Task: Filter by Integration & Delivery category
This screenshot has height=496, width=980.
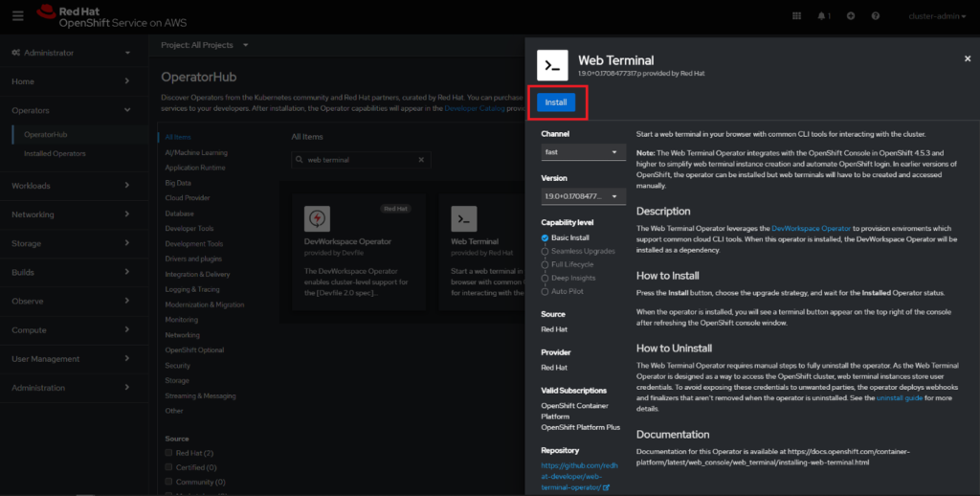Action: 197,274
